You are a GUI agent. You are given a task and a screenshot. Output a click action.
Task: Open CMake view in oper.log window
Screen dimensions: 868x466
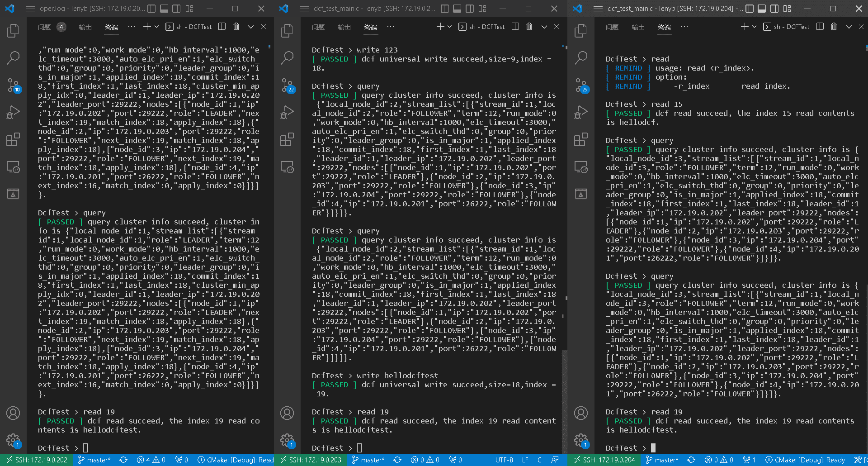(13, 194)
